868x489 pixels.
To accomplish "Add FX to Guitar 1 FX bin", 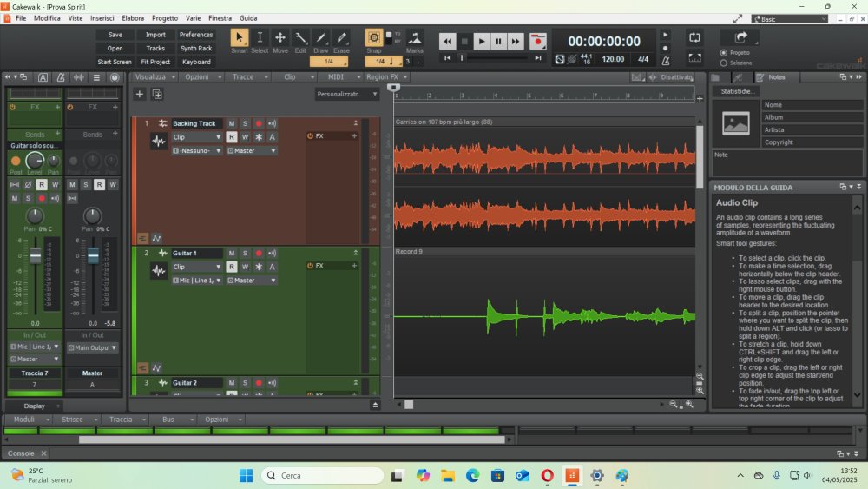I will (354, 266).
